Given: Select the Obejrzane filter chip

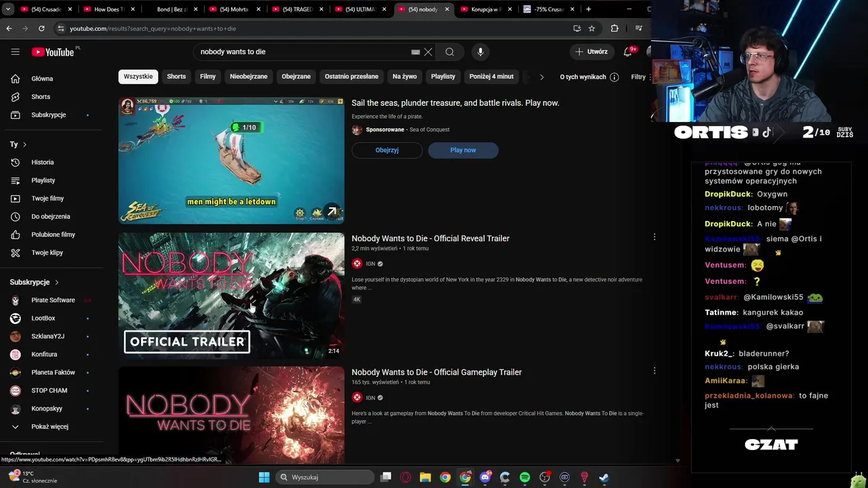Looking at the screenshot, I should 296,77.
